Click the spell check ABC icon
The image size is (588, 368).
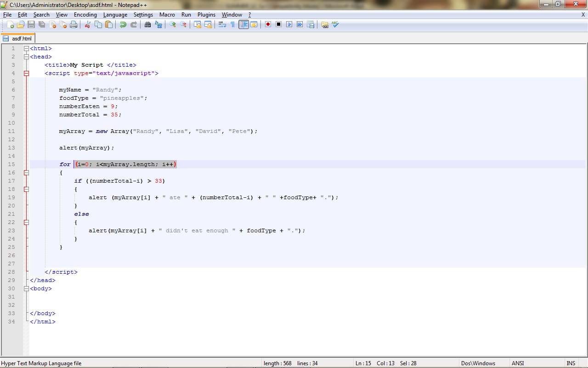(x=335, y=24)
